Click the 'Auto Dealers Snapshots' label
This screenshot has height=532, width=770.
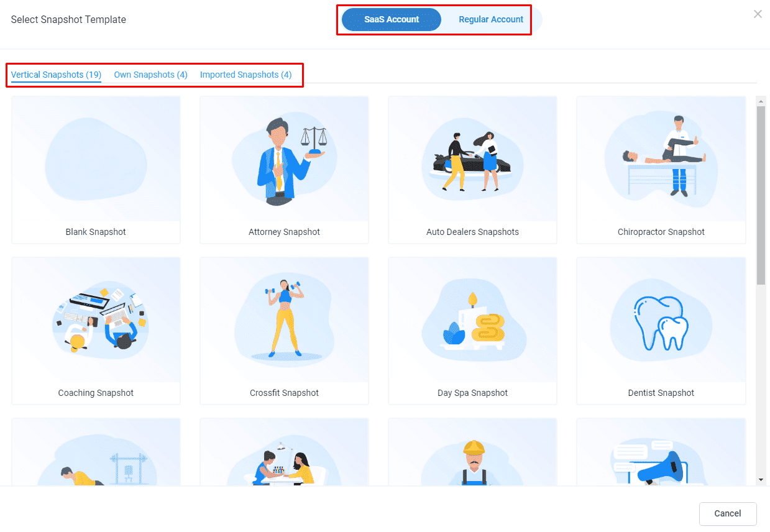tap(472, 232)
